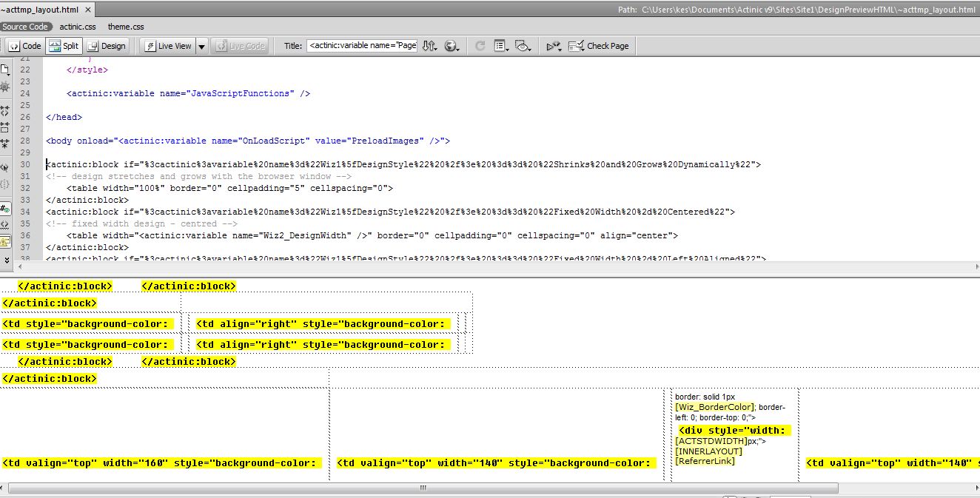This screenshot has height=498, width=980.
Task: Switch to actinic.css related file
Action: click(x=78, y=27)
